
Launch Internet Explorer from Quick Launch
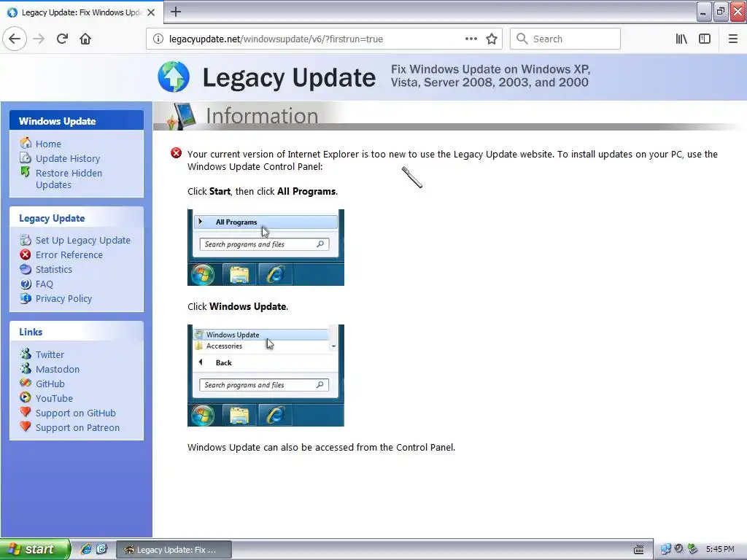tap(86, 549)
